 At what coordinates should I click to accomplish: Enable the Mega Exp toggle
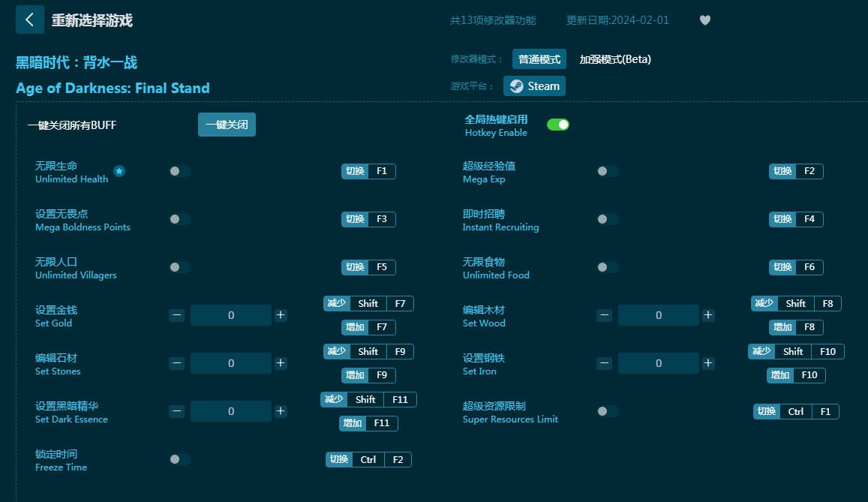608,171
